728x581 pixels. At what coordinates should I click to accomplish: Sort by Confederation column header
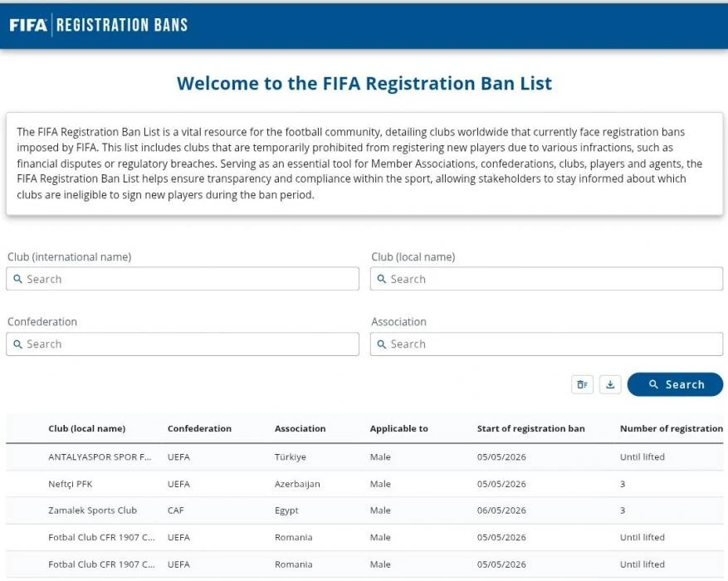199,428
